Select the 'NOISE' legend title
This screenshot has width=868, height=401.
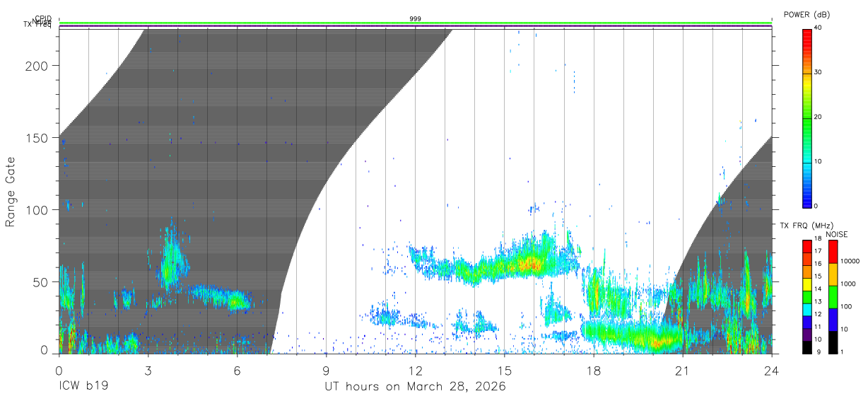[836, 234]
